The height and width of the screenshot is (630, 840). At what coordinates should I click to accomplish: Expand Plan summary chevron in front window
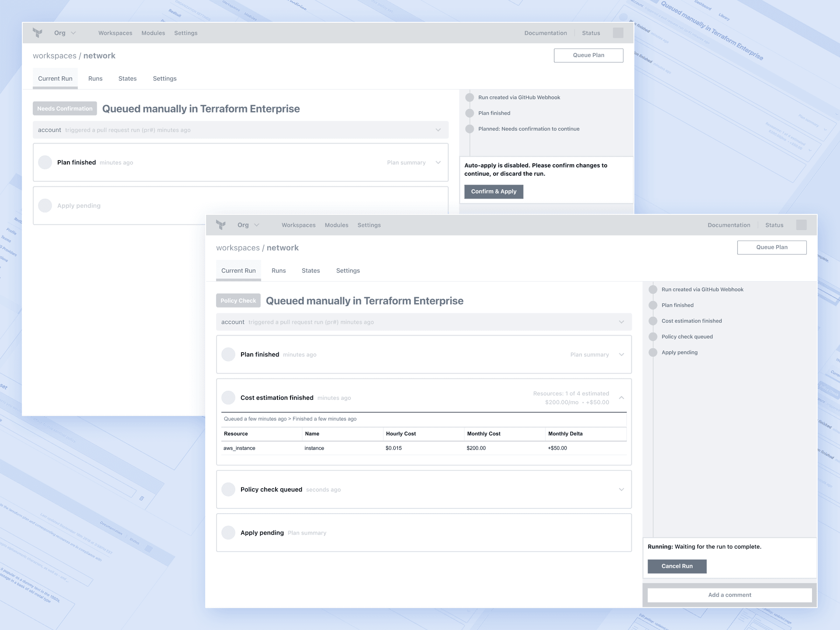coord(621,354)
